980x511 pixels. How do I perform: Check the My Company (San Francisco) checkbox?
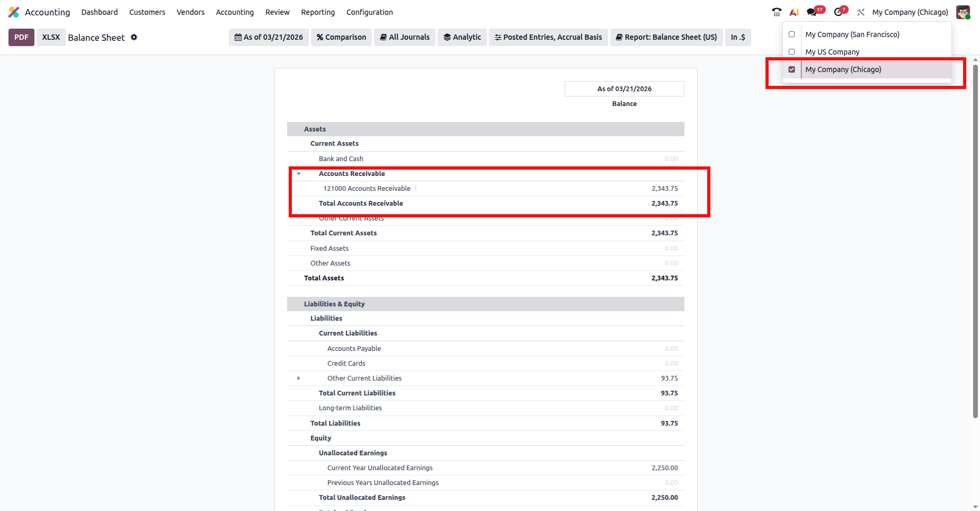[x=792, y=34]
